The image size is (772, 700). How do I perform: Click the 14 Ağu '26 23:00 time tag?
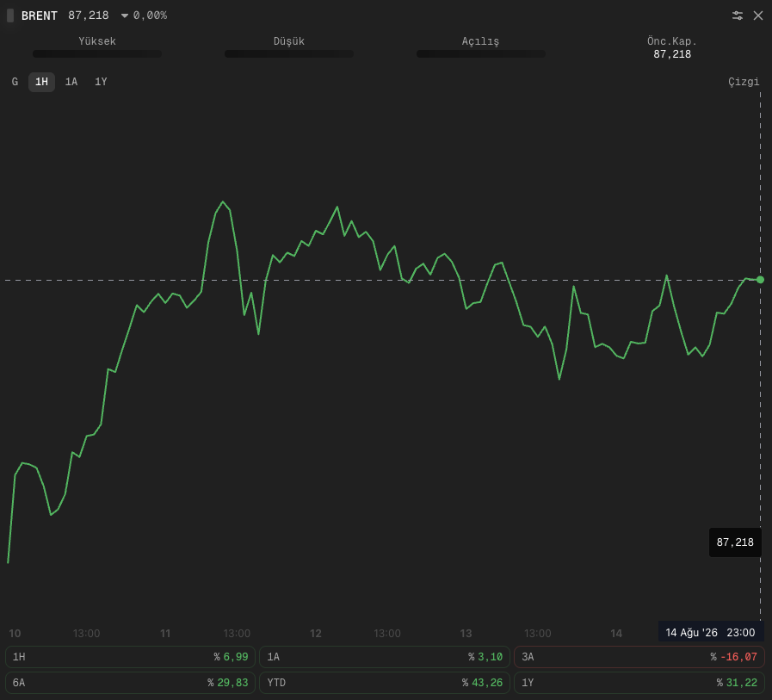pos(710,633)
